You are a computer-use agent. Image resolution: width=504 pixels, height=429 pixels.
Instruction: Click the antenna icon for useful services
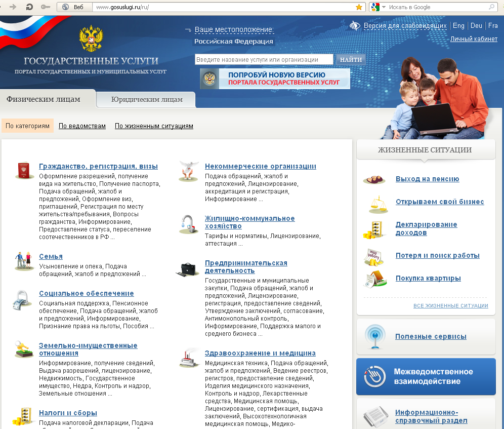375,337
